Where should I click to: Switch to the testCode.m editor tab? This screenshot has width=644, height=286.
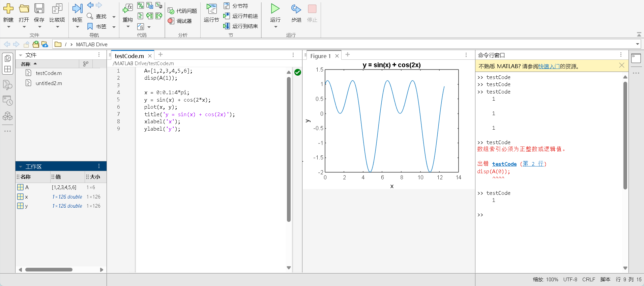coord(129,56)
